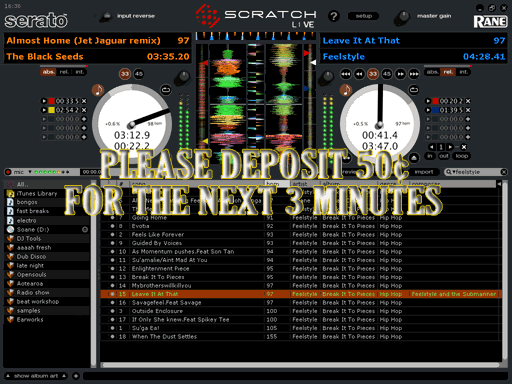Screen dimensions: 512x384
Task: Trigger the red cue point at 00:33.5
Action: 44,101
